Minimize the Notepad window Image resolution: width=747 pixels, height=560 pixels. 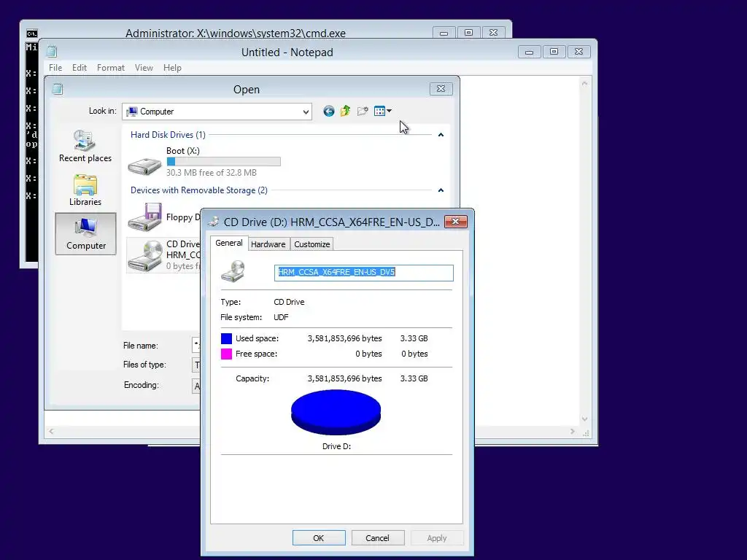tap(530, 52)
